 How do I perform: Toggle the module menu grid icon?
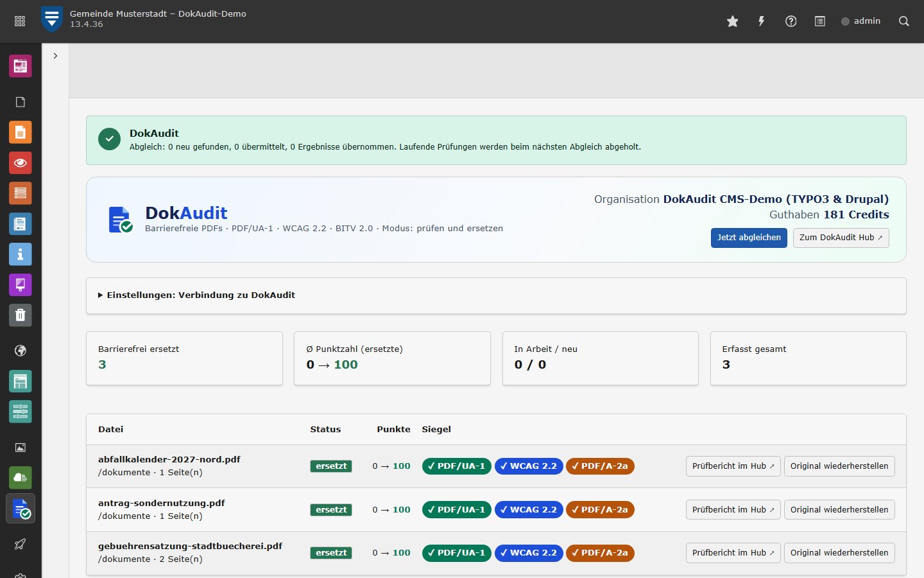pyautogui.click(x=20, y=21)
